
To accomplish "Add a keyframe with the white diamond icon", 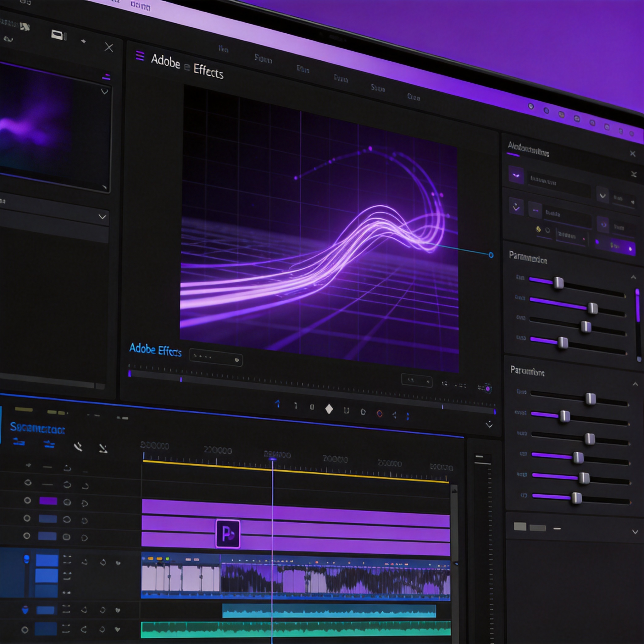I will tap(329, 409).
